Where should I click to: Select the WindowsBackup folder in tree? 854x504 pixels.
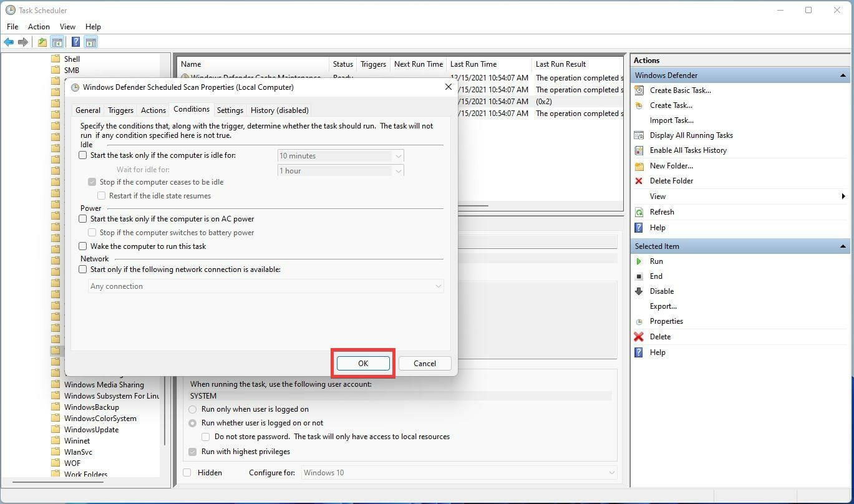tap(92, 407)
